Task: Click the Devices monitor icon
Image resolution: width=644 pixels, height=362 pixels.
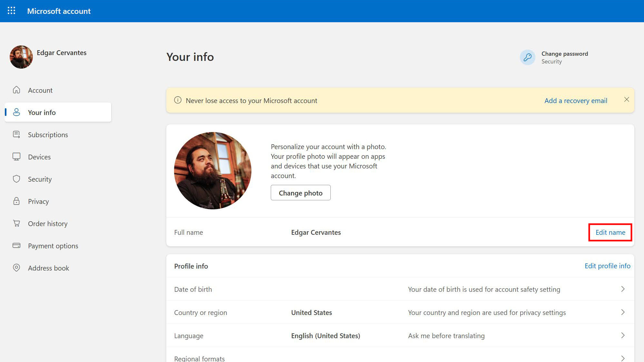Action: (16, 157)
